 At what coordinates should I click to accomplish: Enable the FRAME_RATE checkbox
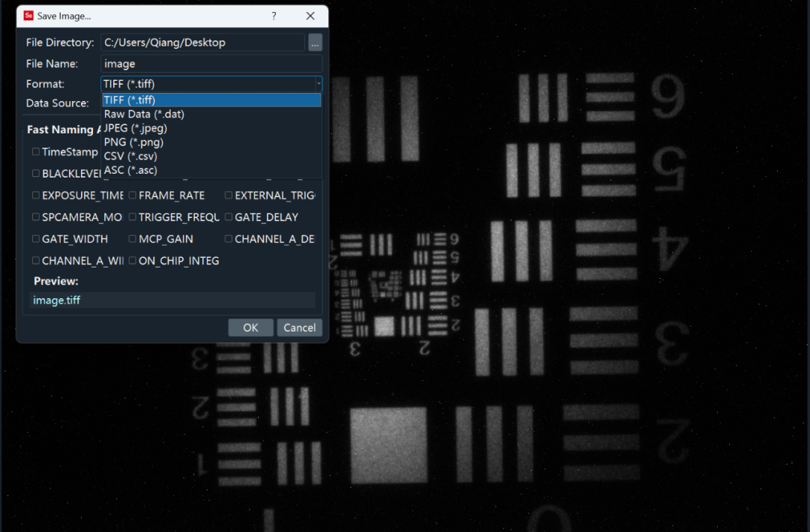click(132, 195)
